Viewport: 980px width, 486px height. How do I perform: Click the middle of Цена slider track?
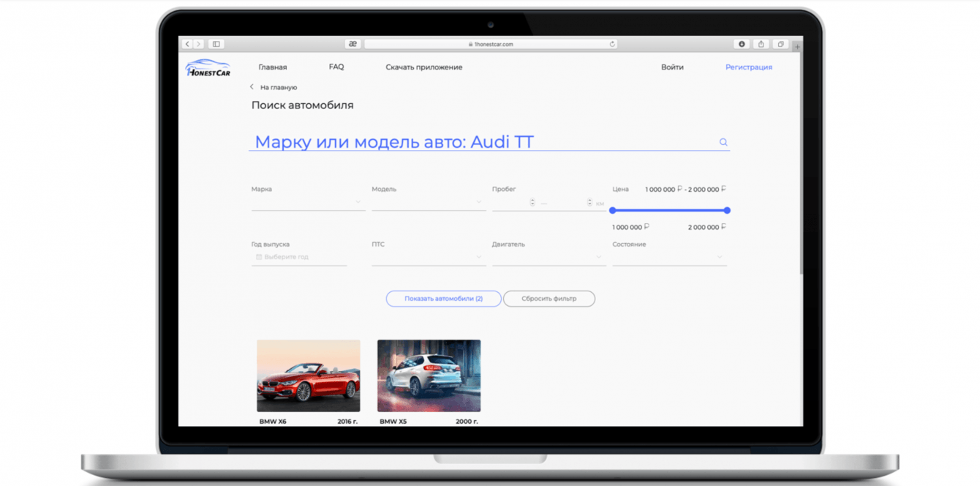click(670, 210)
